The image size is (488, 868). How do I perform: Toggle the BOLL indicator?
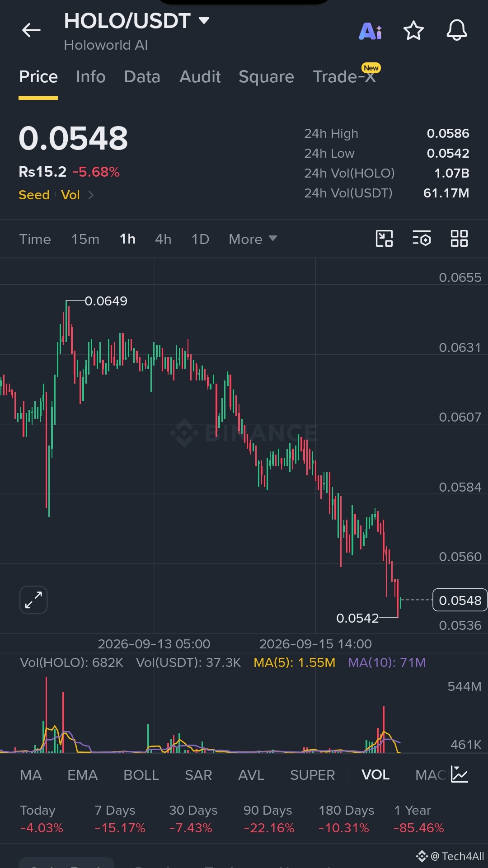point(141,775)
